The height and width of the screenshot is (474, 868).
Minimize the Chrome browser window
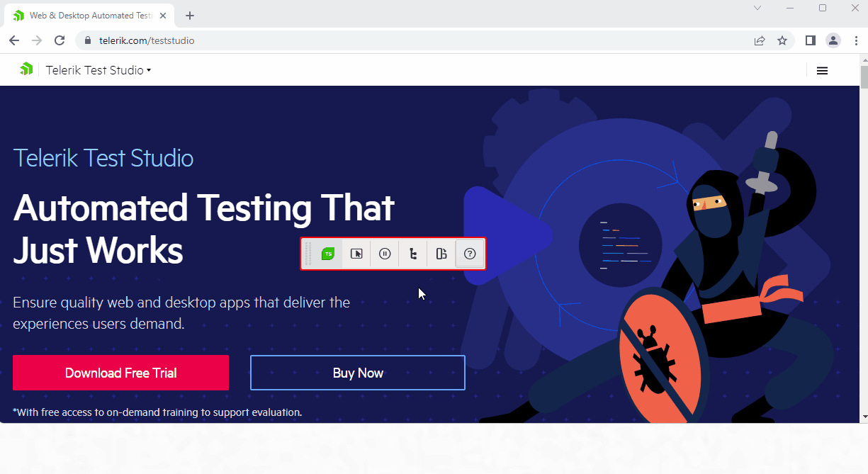(x=790, y=8)
